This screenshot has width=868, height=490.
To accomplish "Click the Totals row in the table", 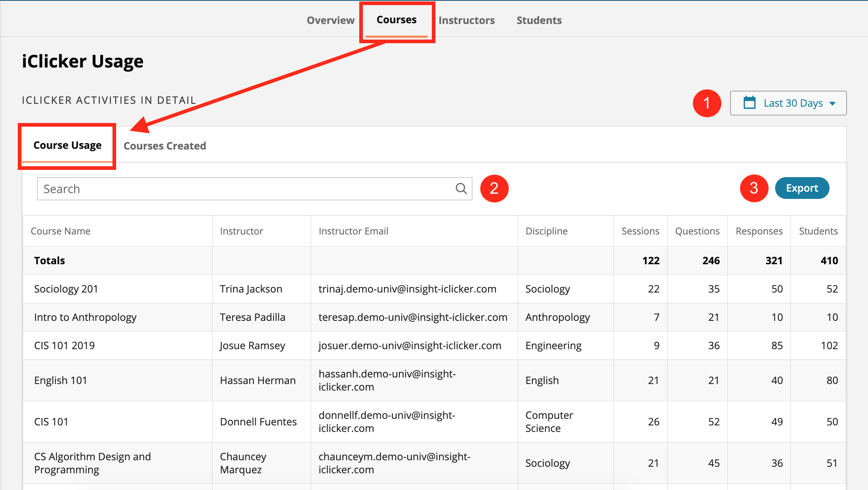I will coord(49,261).
